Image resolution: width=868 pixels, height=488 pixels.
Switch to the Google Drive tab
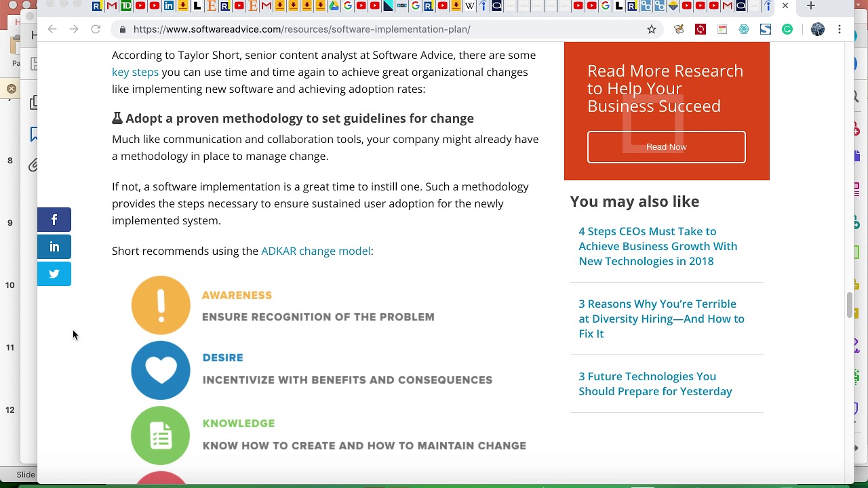click(x=334, y=6)
